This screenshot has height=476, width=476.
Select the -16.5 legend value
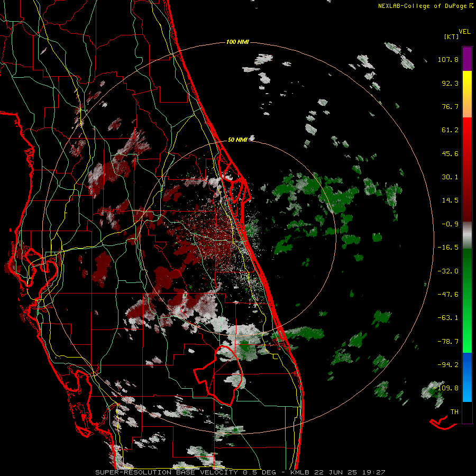click(x=448, y=248)
